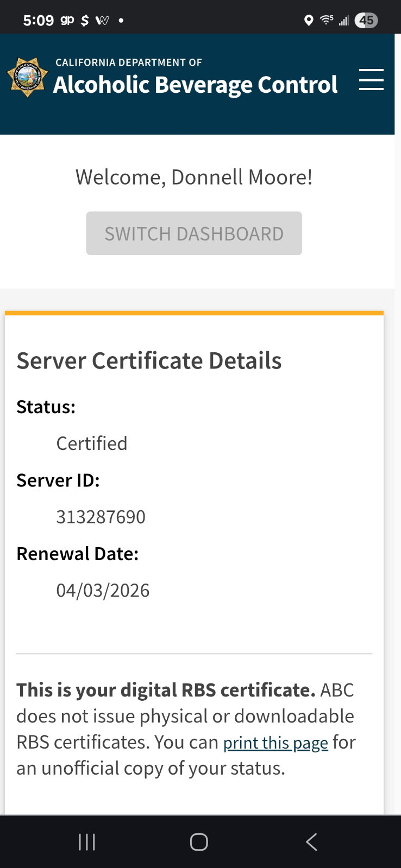
Task: Tap the battery indicator showing 45
Action: (x=366, y=21)
